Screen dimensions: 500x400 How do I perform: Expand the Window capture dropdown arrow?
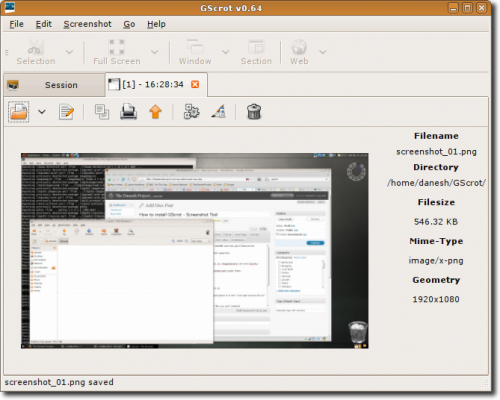(x=226, y=52)
